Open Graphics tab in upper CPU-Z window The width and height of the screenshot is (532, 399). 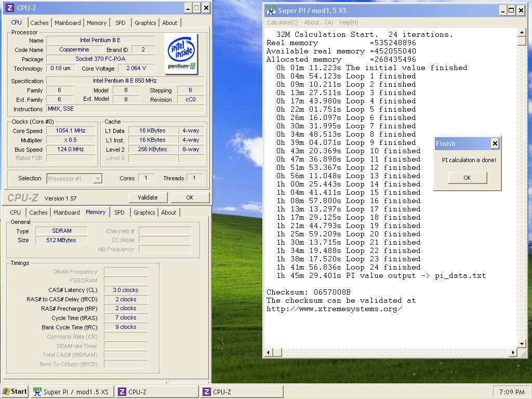tap(145, 23)
